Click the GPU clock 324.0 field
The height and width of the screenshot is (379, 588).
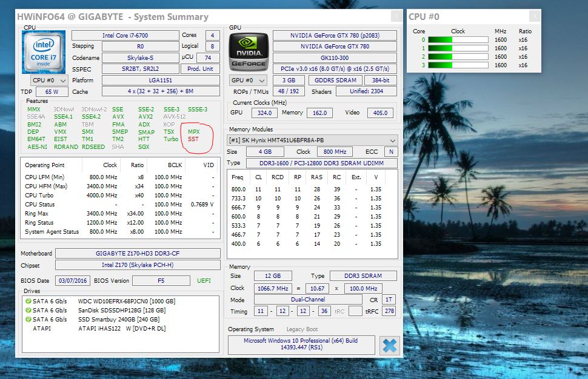(264, 113)
